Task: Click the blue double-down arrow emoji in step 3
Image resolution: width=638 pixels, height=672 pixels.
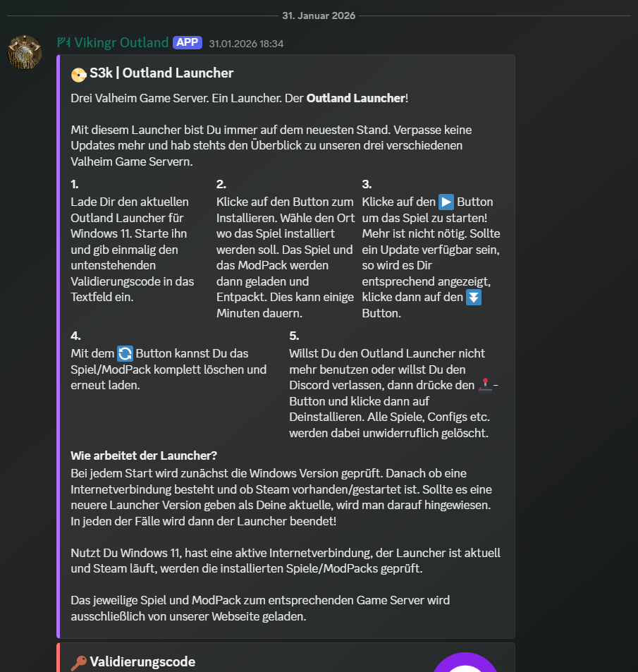Action: pos(474,298)
